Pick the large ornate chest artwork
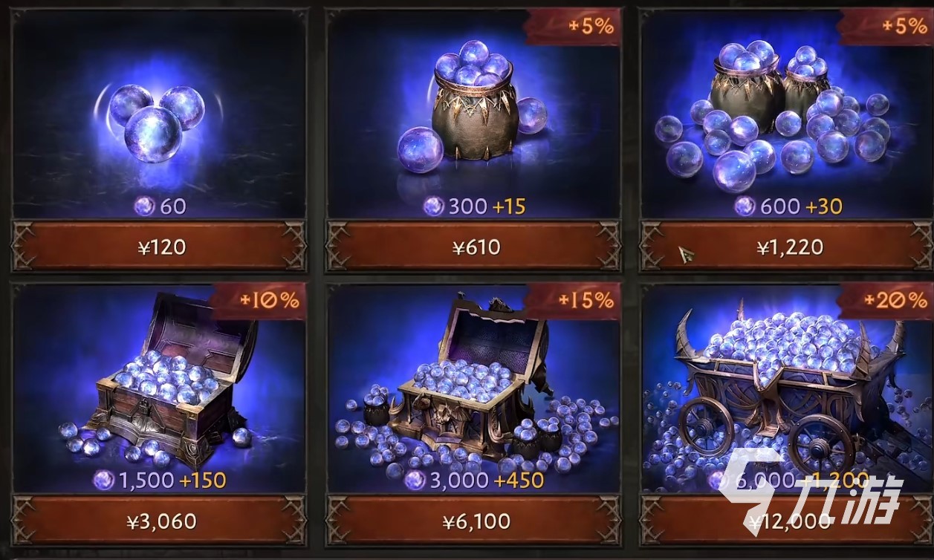Screen dimensions: 934x560 [x=476, y=386]
